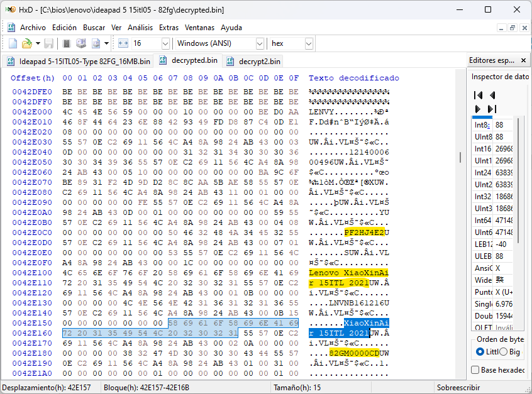The height and width of the screenshot is (394, 532).
Task: Click the Bloque(h): 42E157-42E16B status entry
Action: (147, 388)
